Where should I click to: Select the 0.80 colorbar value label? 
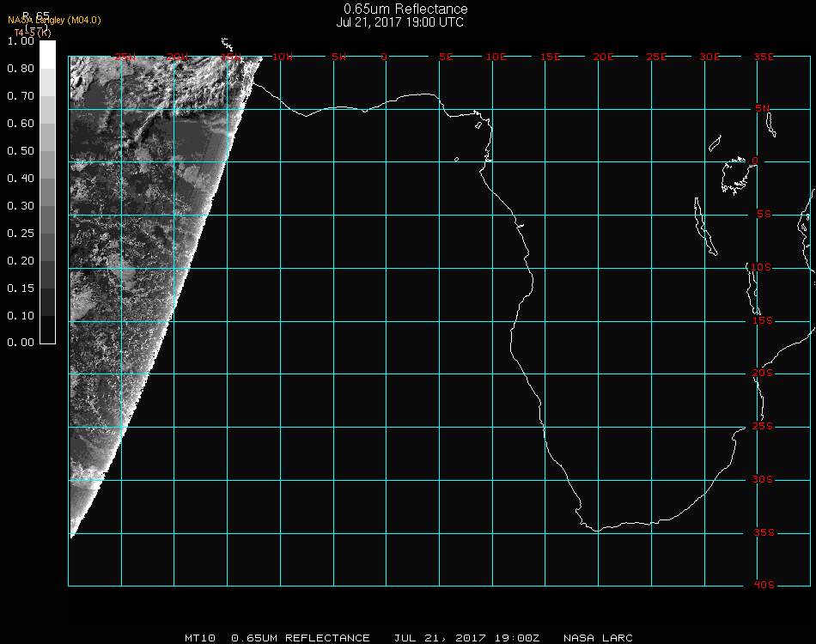pyautogui.click(x=21, y=69)
